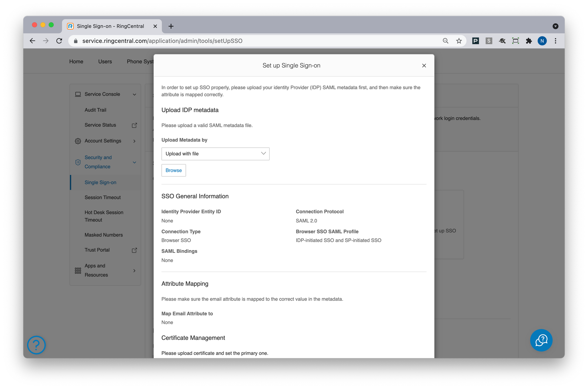This screenshot has height=389, width=588.
Task: Open the Phone System menu item
Action: pyautogui.click(x=140, y=61)
